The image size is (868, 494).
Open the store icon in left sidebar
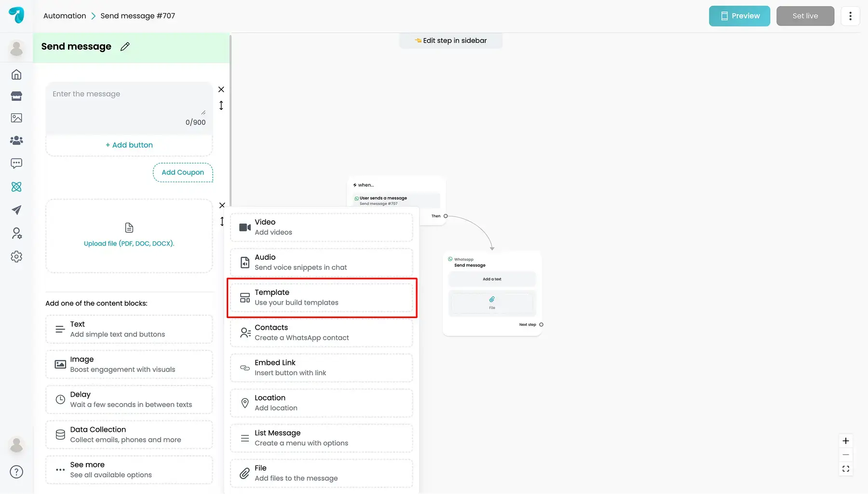pyautogui.click(x=16, y=96)
